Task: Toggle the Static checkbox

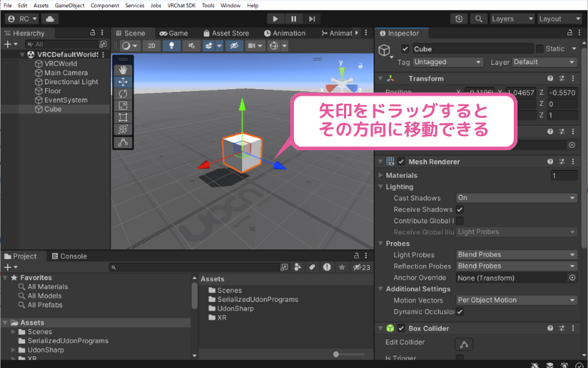Action: tap(539, 49)
